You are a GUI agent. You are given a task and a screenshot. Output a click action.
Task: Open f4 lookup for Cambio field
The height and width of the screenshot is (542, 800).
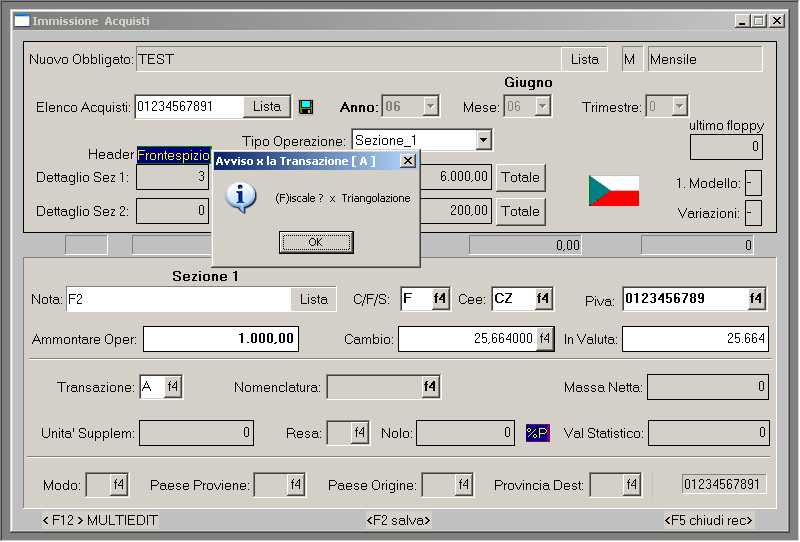tap(544, 338)
